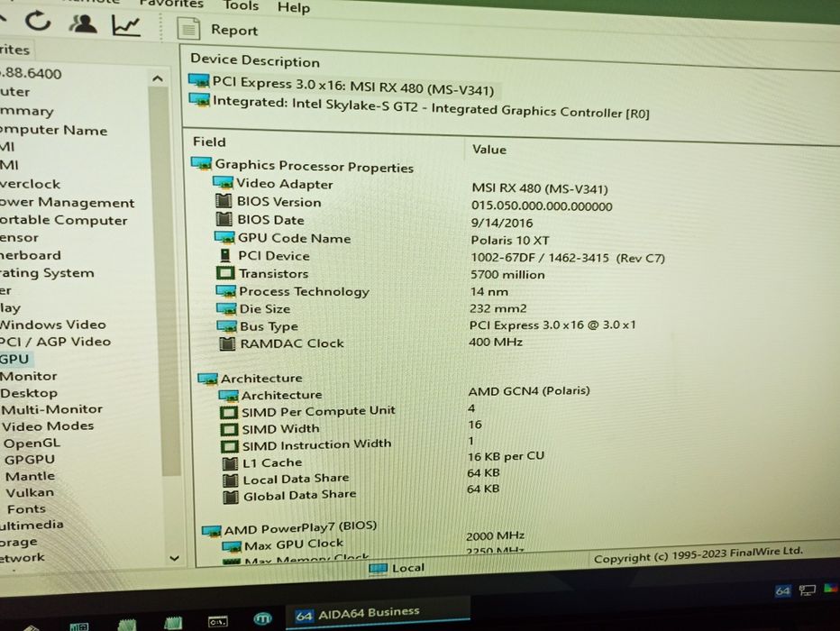The image size is (840, 631).
Task: Click the GPU Code Name icon
Action: click(x=224, y=237)
